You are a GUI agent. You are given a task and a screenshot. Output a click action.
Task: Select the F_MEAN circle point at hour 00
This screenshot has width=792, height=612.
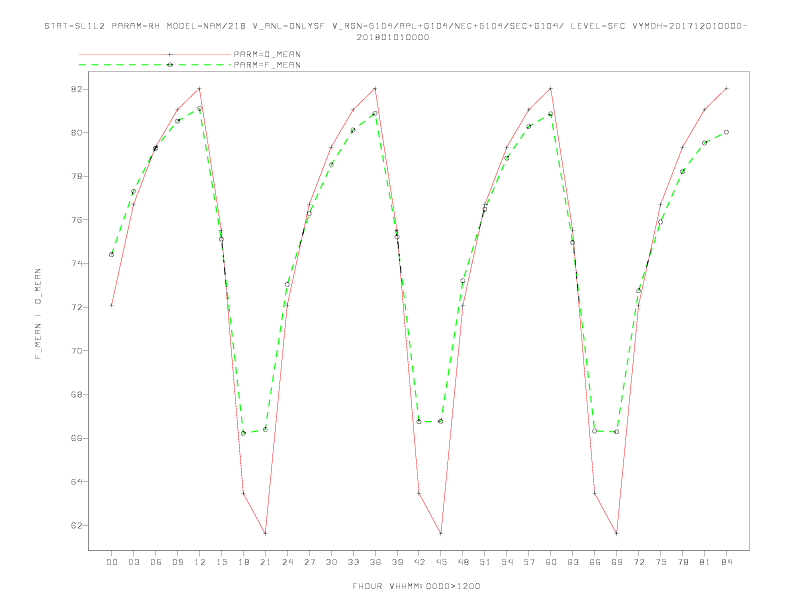point(112,254)
